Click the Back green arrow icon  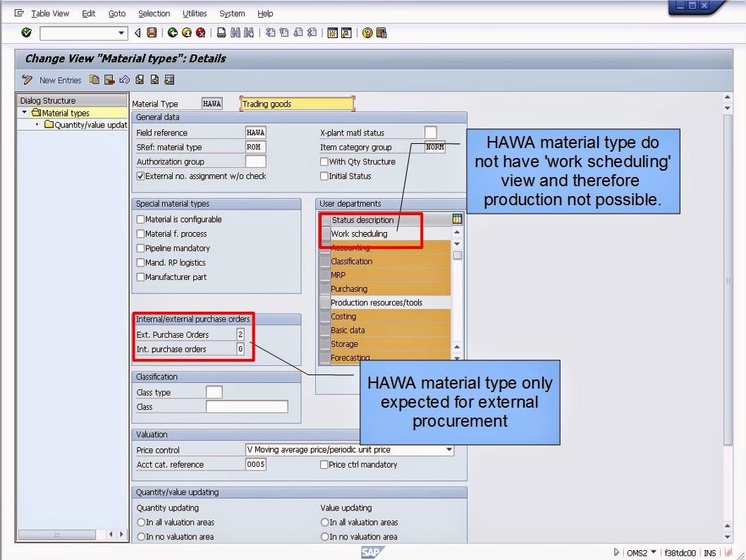pyautogui.click(x=173, y=32)
